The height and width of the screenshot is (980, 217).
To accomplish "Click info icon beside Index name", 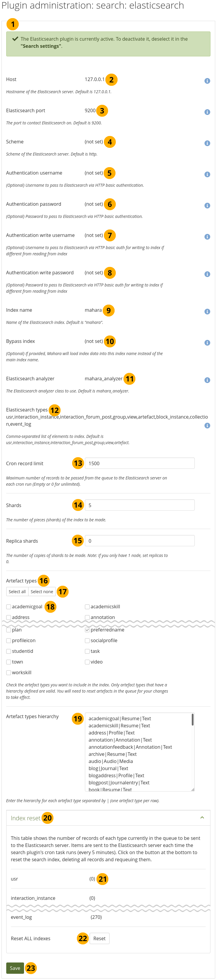I will (x=207, y=312).
